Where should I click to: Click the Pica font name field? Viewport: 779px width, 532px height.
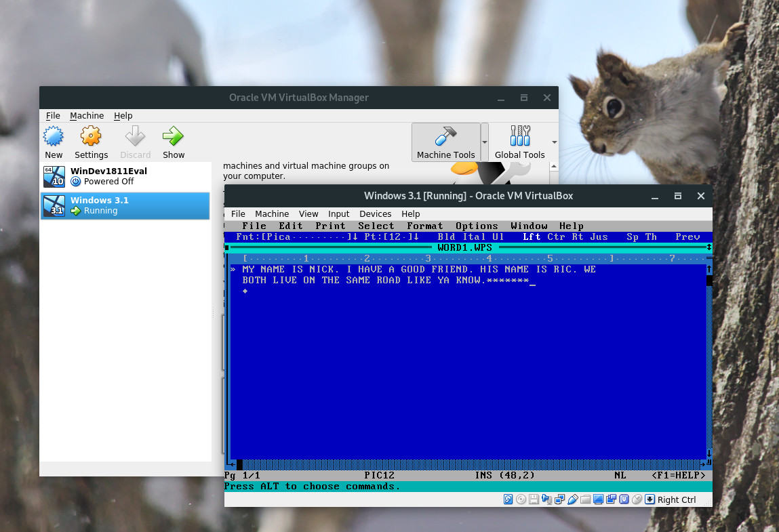(x=306, y=237)
